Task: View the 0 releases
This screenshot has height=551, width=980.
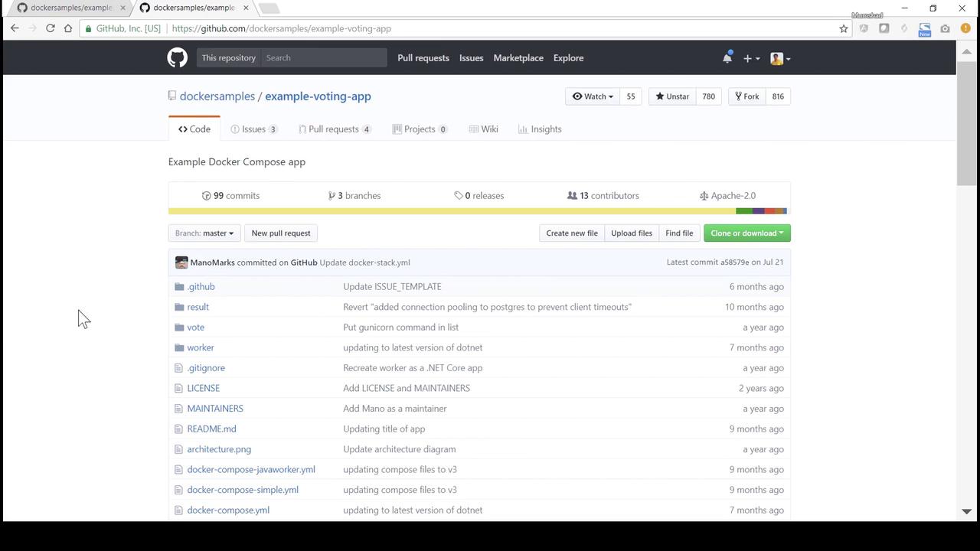Action: tap(479, 196)
